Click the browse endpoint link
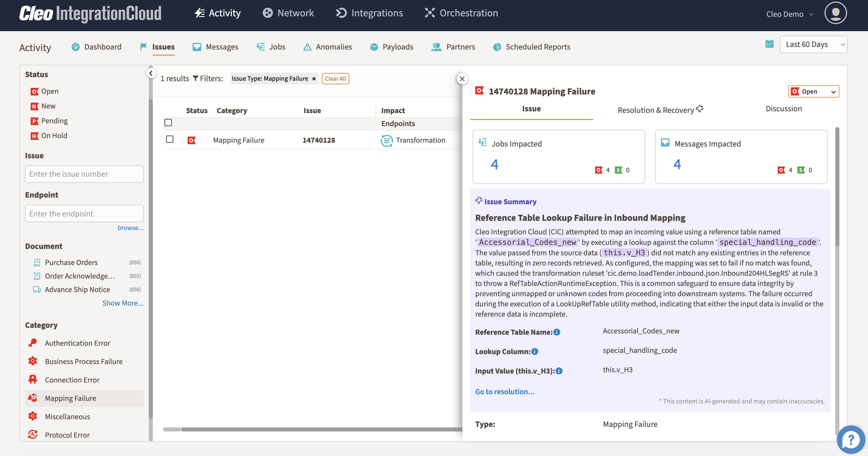868x456 pixels. click(130, 227)
